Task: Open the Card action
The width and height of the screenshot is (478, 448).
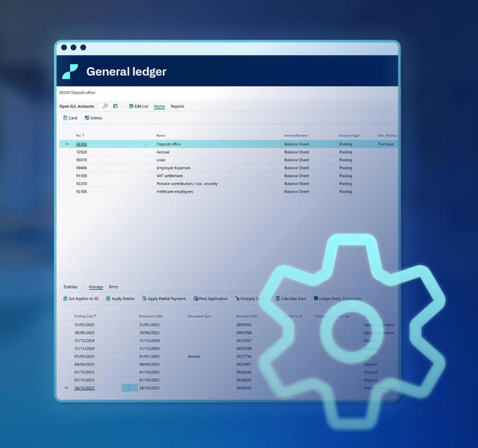Action: [70, 118]
